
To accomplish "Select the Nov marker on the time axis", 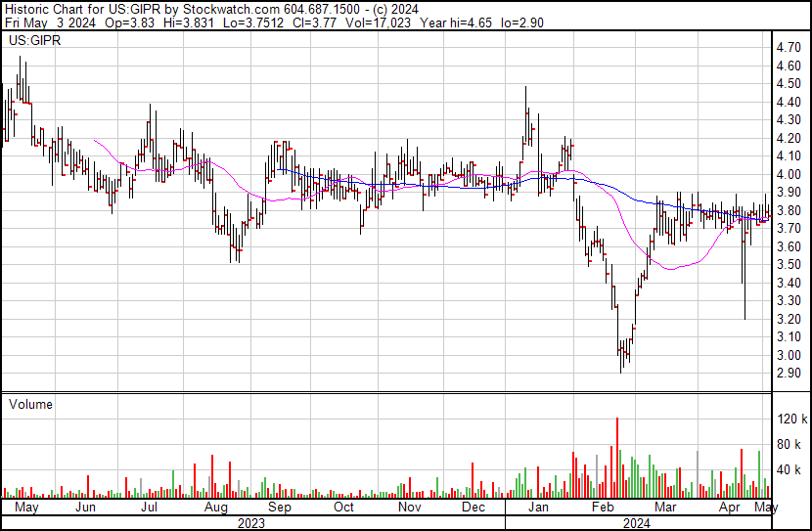I will (409, 509).
